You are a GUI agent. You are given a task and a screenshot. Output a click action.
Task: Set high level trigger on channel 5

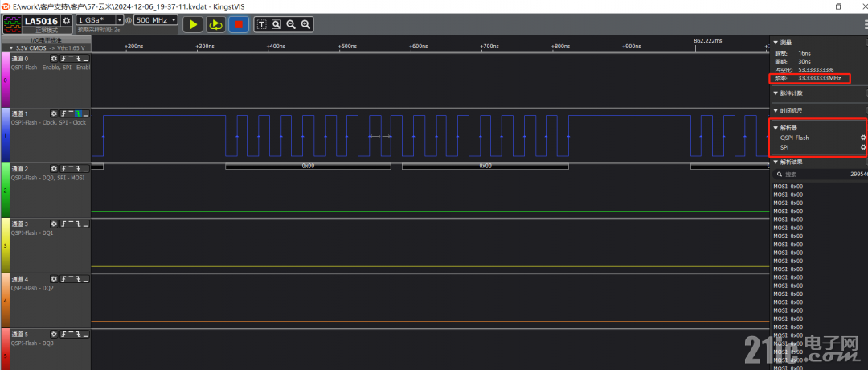(71, 334)
